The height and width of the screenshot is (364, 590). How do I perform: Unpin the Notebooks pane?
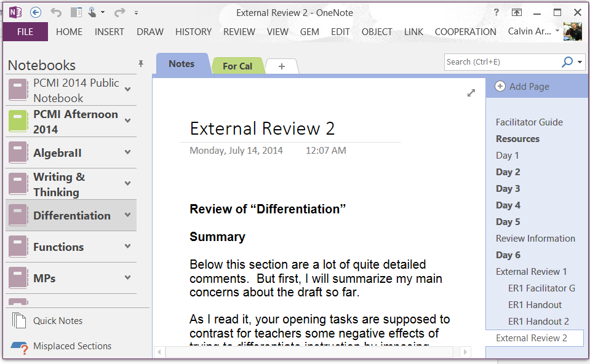(x=140, y=63)
